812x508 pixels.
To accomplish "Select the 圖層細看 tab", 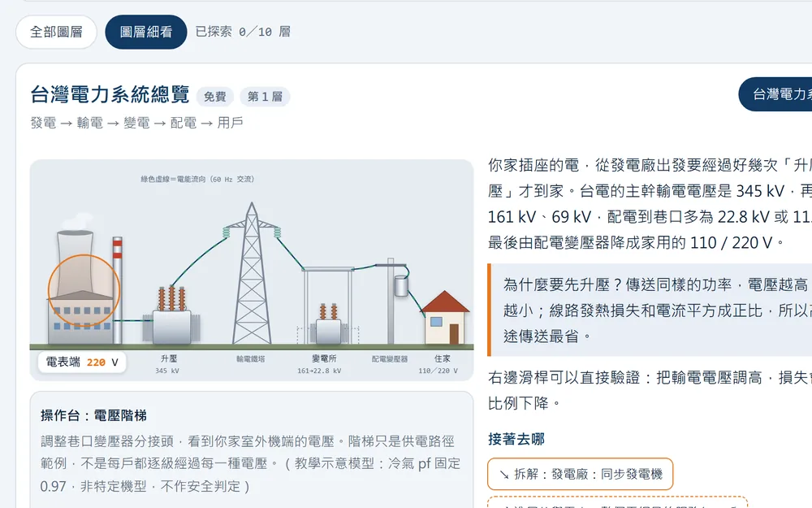I will click(x=146, y=33).
